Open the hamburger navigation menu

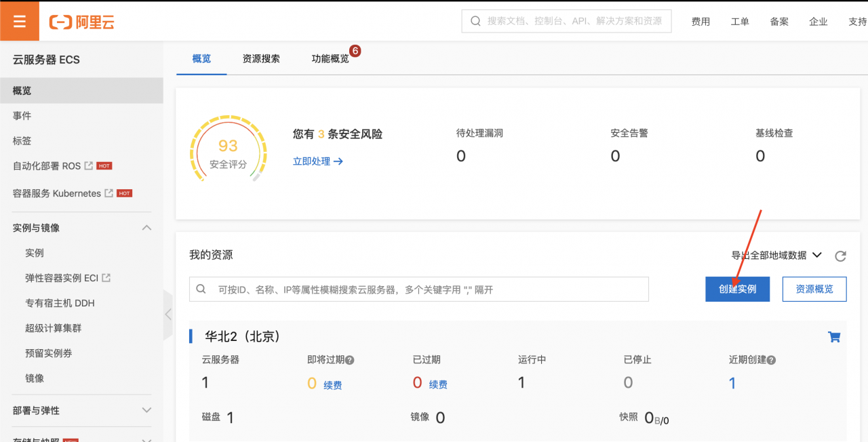tap(19, 20)
